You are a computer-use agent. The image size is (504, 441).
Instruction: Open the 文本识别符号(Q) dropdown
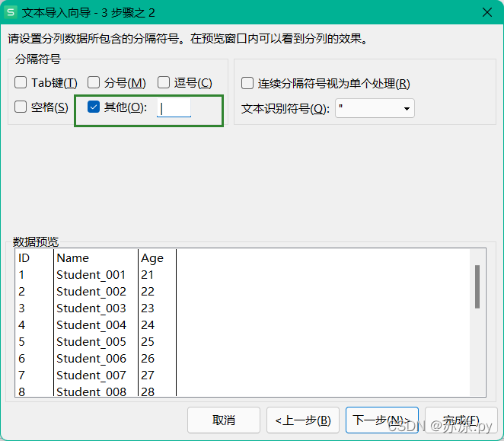pyautogui.click(x=375, y=108)
